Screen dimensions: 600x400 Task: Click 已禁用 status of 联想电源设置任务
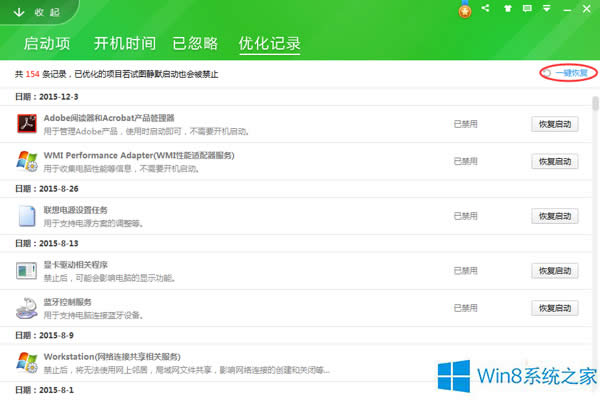click(x=466, y=216)
